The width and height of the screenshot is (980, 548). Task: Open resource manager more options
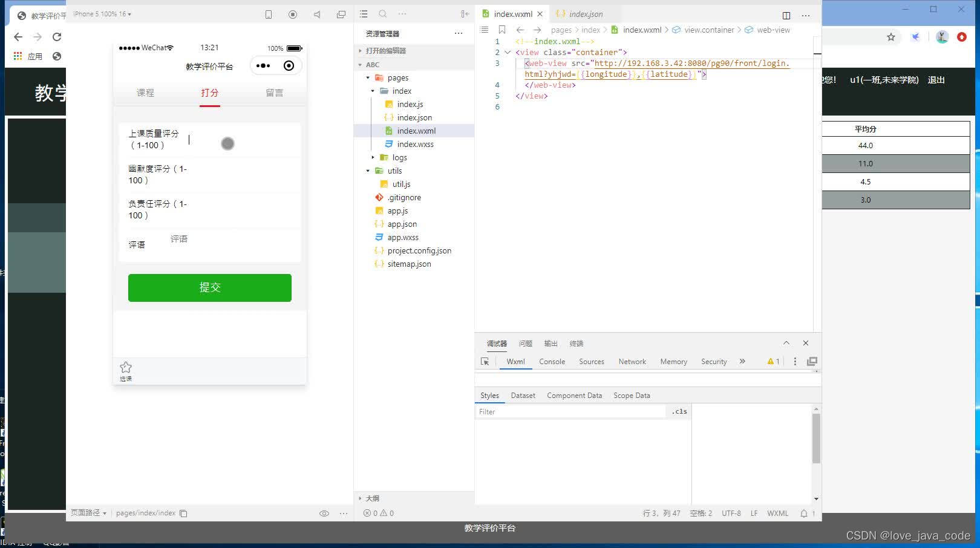(x=459, y=33)
